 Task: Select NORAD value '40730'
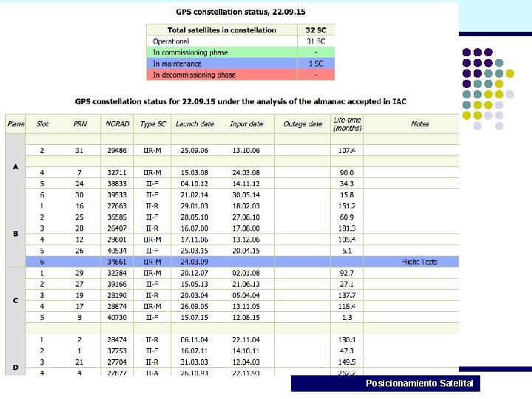pos(117,318)
